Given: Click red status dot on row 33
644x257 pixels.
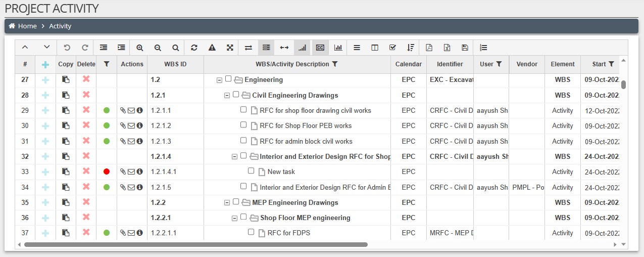Looking at the screenshot, I should point(106,172).
